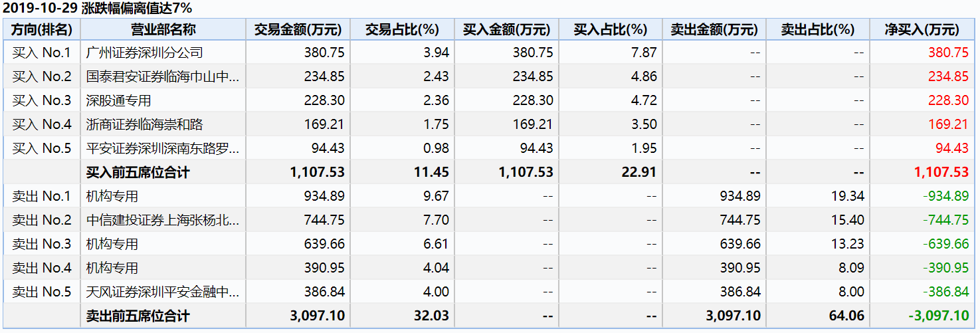Open 中信建投证券上海张杨北 branch entry
Screen dimensions: 980x333
click(163, 220)
